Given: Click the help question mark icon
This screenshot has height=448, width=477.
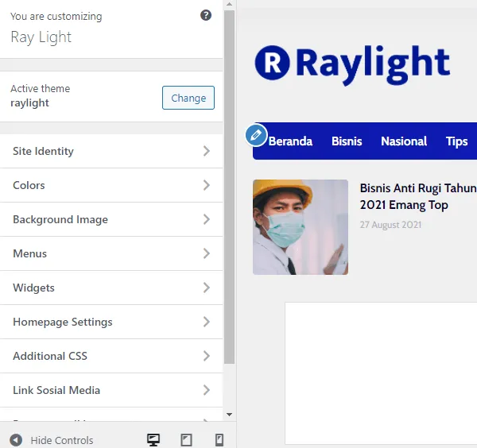Looking at the screenshot, I should (206, 15).
